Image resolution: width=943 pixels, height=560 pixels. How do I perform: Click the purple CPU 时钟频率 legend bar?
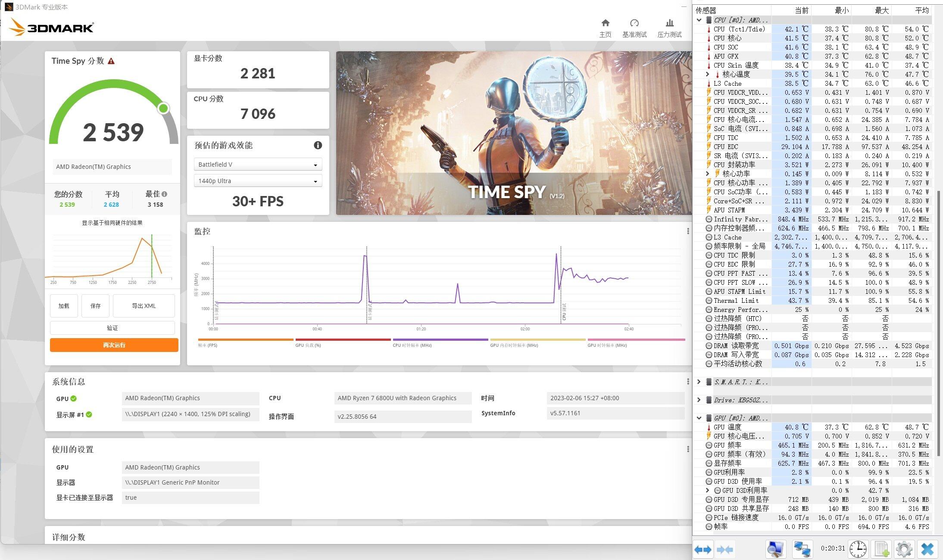pos(440,340)
